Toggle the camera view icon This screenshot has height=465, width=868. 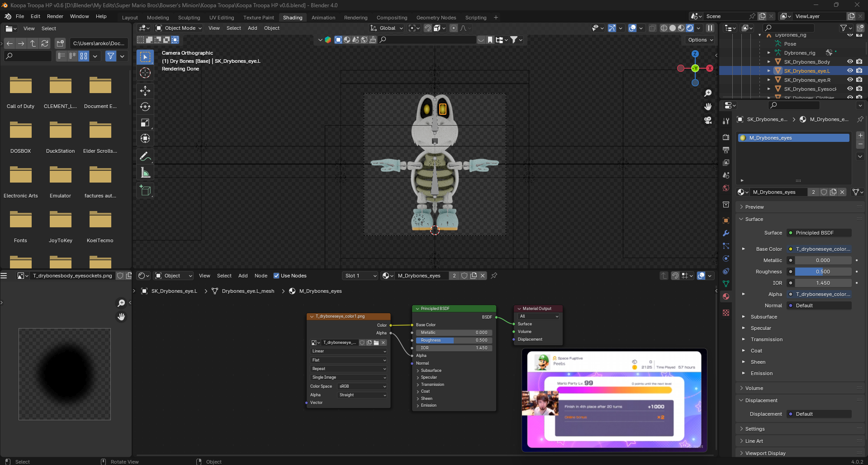pyautogui.click(x=708, y=120)
